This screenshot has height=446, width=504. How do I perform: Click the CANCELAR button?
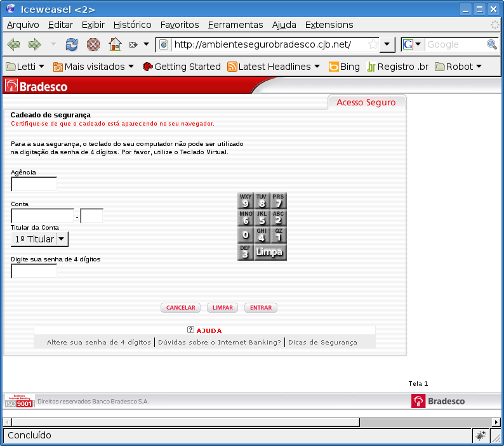click(181, 308)
